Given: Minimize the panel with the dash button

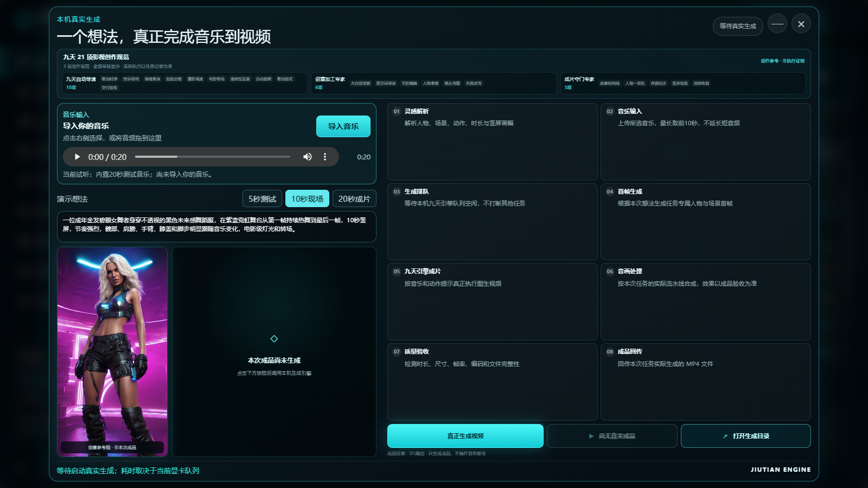Looking at the screenshot, I should (777, 23).
